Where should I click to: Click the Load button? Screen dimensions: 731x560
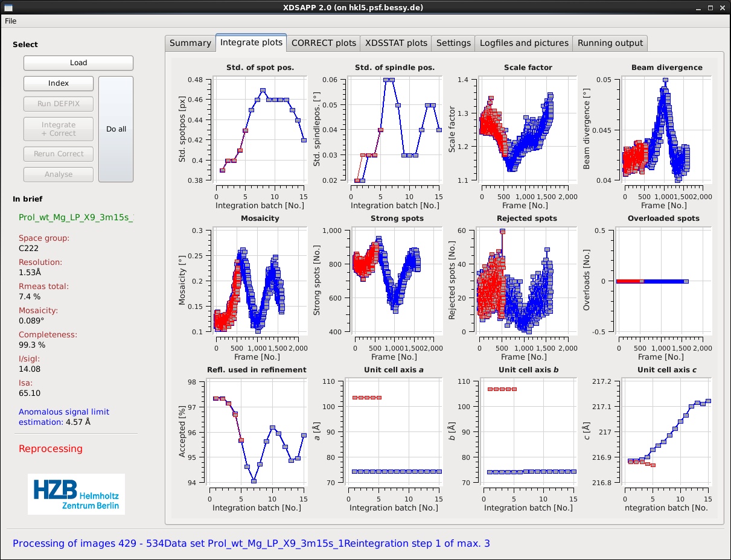pos(78,63)
